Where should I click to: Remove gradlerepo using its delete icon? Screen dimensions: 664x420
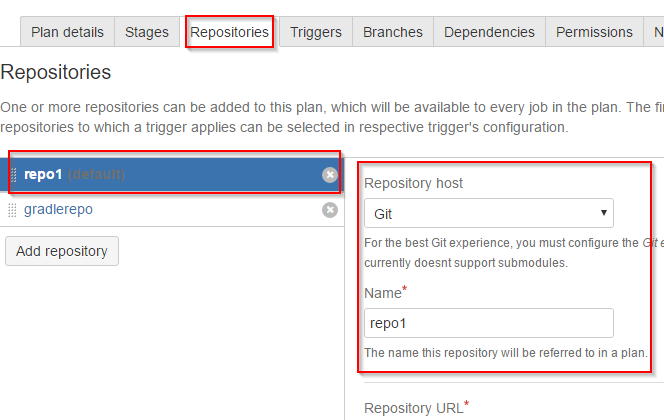coord(329,210)
